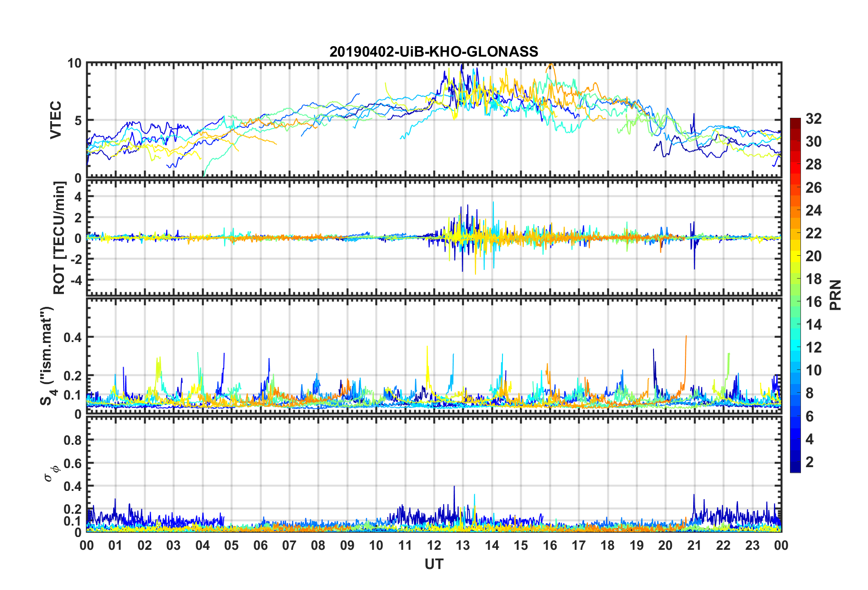Click colorbar tick label 10
868x590 pixels.
(x=813, y=370)
